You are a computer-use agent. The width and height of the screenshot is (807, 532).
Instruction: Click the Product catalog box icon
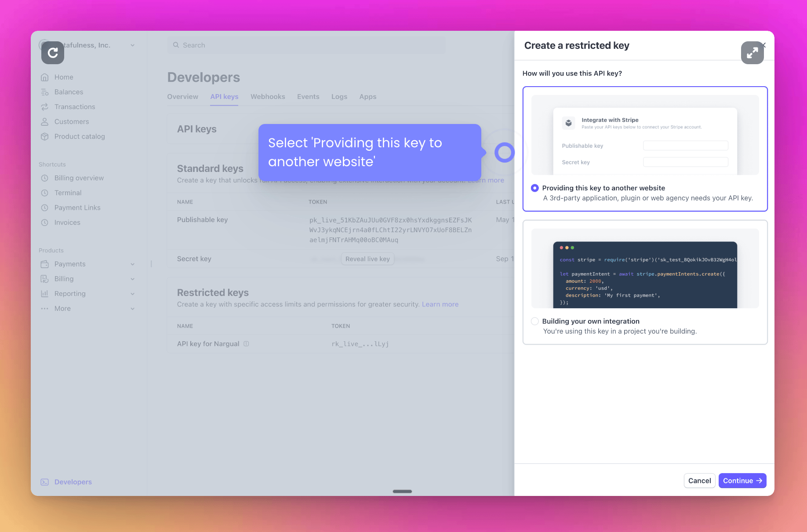[44, 137]
